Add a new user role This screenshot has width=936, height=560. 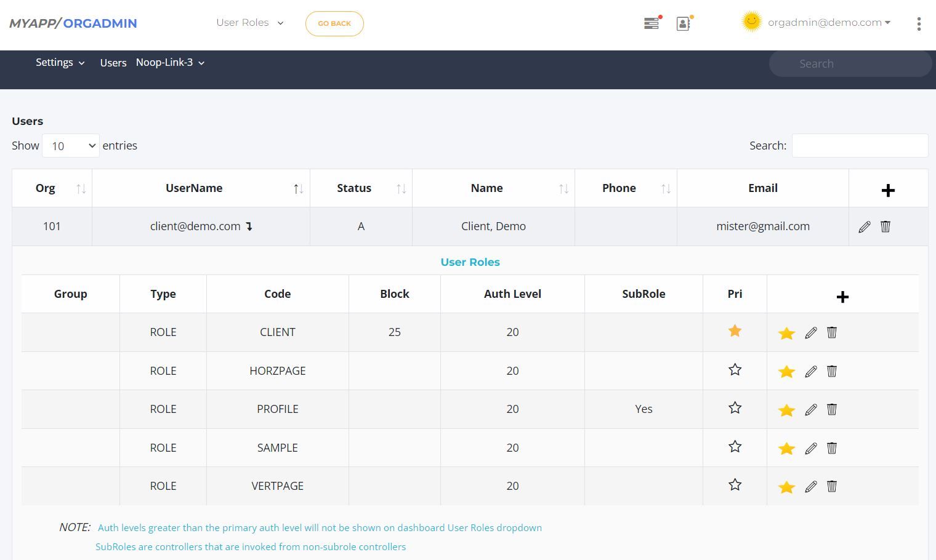click(842, 297)
